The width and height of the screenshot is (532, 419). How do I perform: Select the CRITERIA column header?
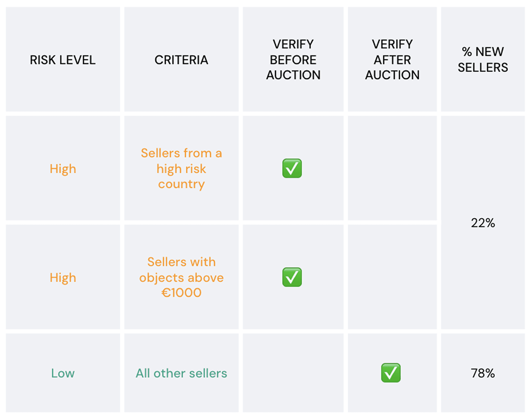tap(181, 60)
